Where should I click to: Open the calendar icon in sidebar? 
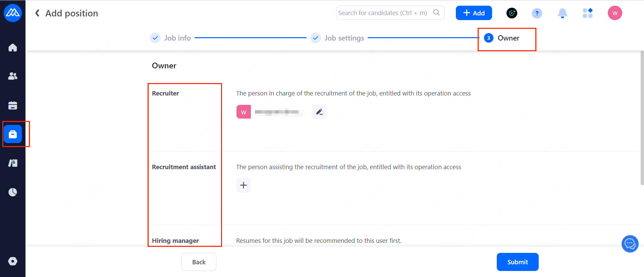pos(13,106)
